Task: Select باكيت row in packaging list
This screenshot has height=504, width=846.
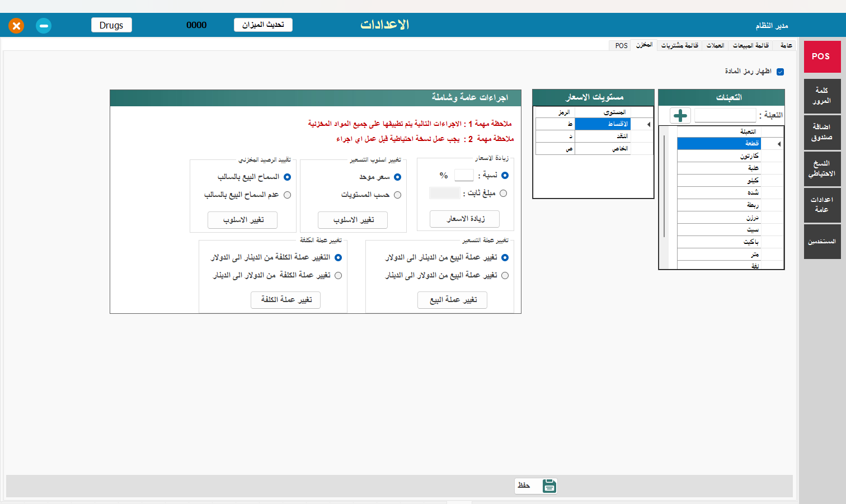Action: click(719, 242)
